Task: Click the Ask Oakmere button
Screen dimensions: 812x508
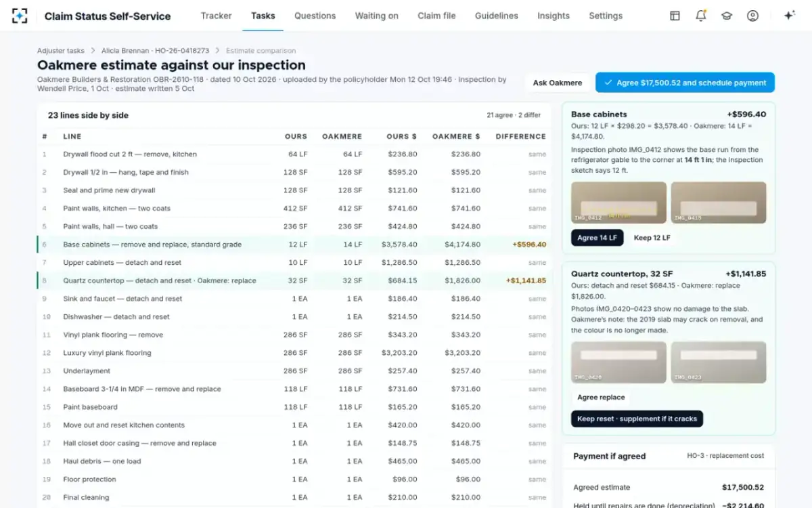Action: (x=557, y=83)
